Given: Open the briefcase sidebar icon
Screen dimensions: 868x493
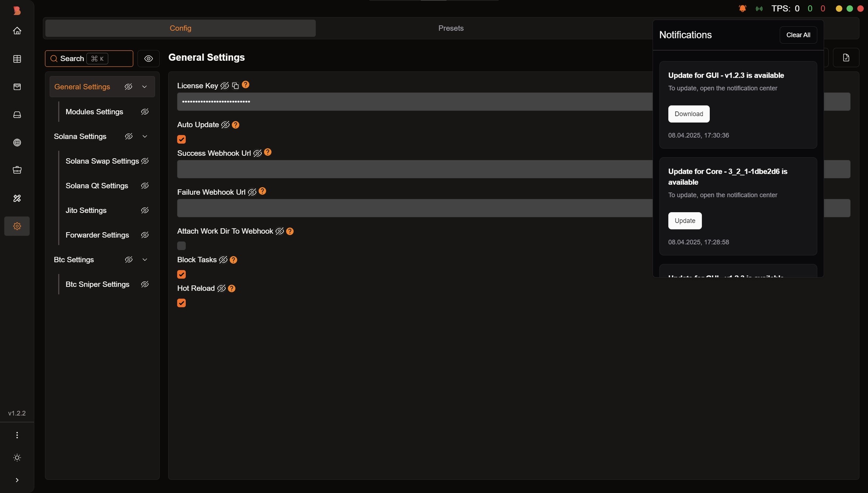Looking at the screenshot, I should (x=17, y=170).
